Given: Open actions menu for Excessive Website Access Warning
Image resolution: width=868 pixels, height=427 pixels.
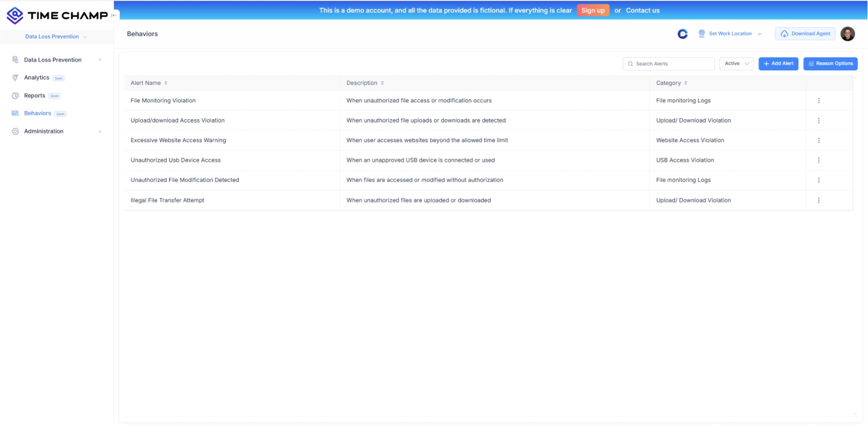Looking at the screenshot, I should (x=818, y=141).
